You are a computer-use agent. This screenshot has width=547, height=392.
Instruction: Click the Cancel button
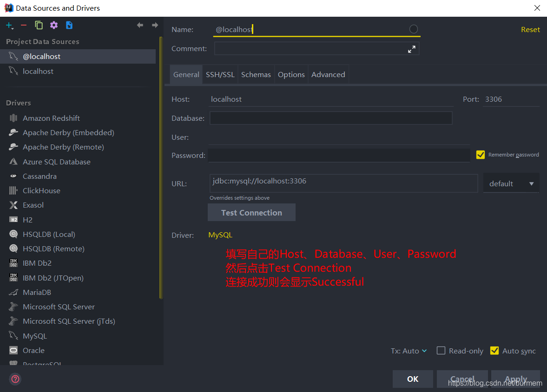pyautogui.click(x=462, y=379)
